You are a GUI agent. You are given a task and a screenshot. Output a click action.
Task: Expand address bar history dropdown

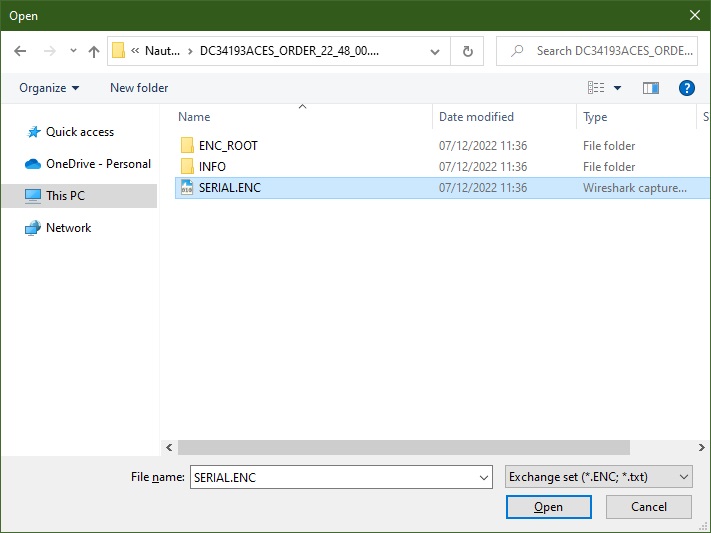click(x=435, y=51)
